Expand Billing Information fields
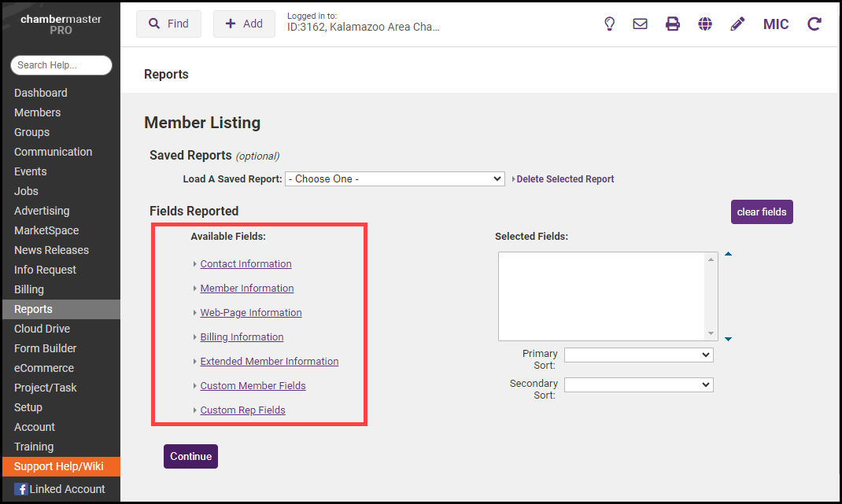Screen dimensions: 842x504 pos(242,337)
